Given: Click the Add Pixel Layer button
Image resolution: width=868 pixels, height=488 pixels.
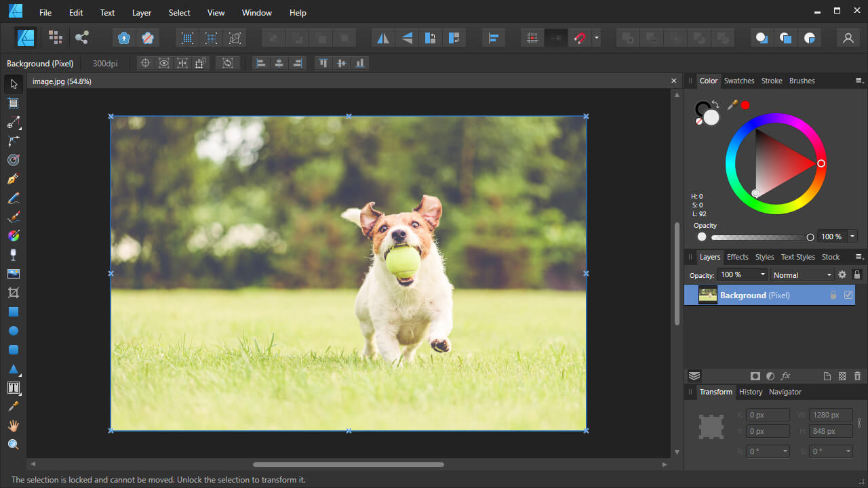Looking at the screenshot, I should [x=842, y=376].
